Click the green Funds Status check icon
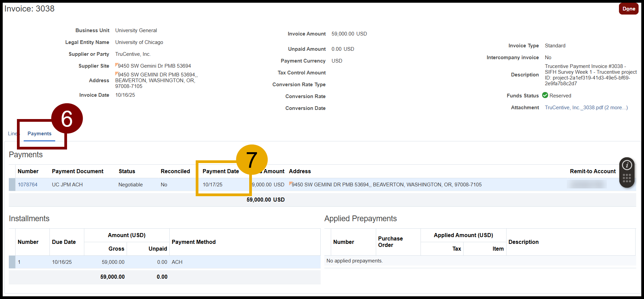The image size is (644, 299). click(x=545, y=95)
